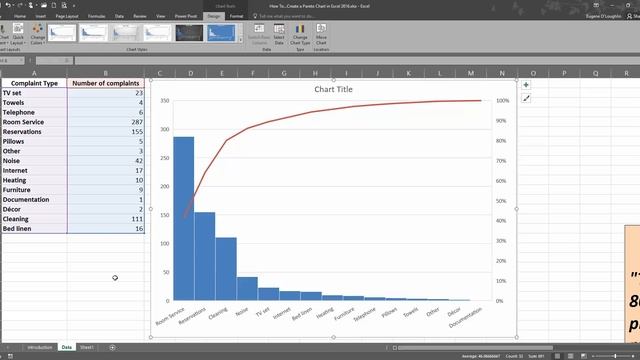
Task: Click the macro record icon in status bar
Action: tap(10, 356)
